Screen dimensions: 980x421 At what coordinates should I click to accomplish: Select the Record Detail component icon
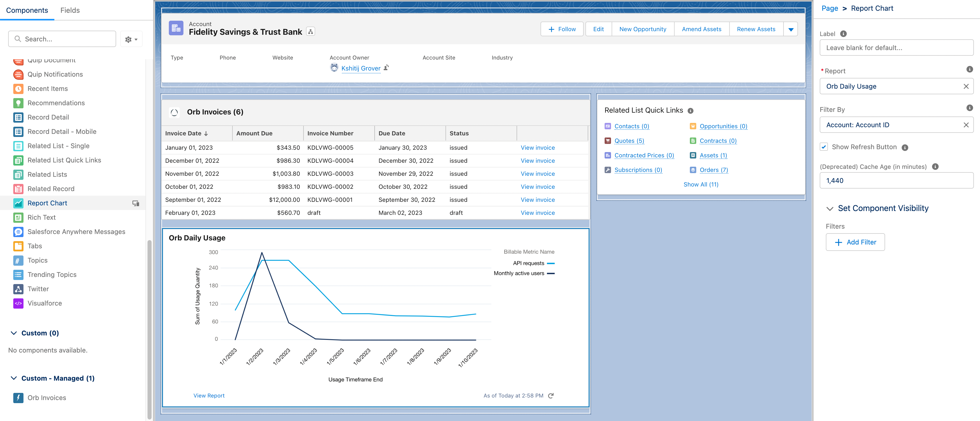18,117
